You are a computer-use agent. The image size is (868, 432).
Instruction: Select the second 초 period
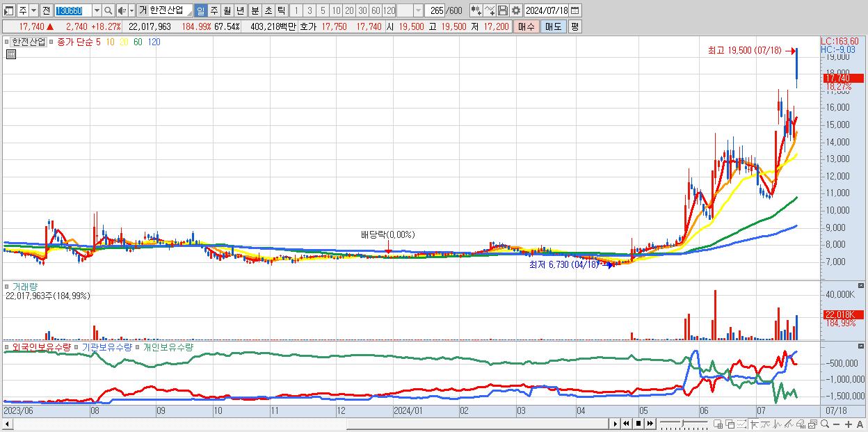pyautogui.click(x=268, y=10)
